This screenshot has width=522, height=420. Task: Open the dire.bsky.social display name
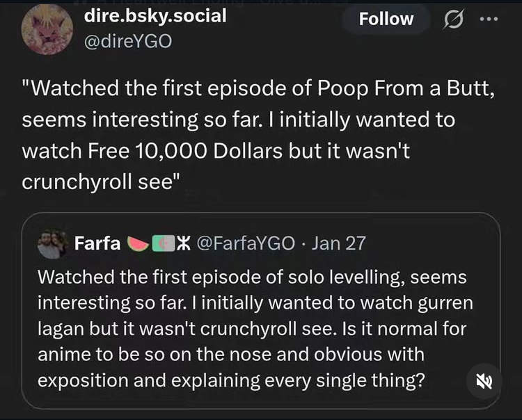click(x=155, y=15)
